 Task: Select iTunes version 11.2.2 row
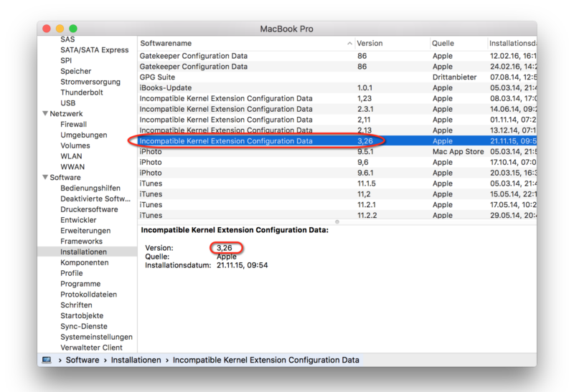337,215
